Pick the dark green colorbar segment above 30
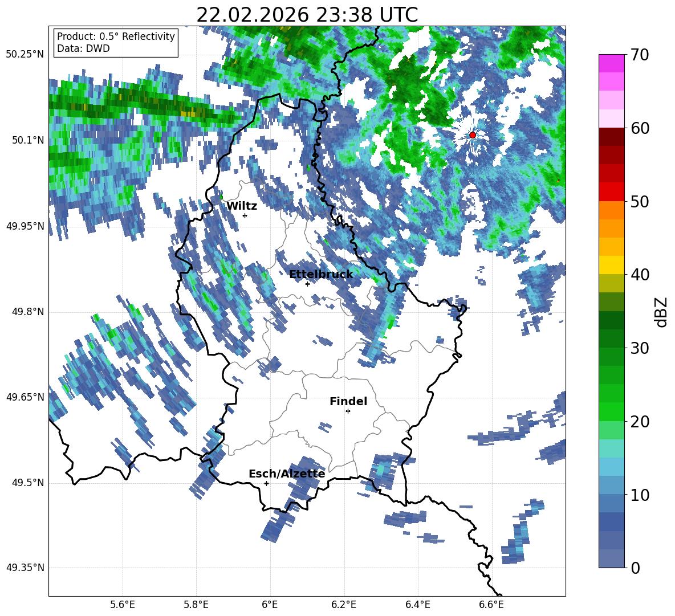This screenshot has height=616, width=675. 611,338
